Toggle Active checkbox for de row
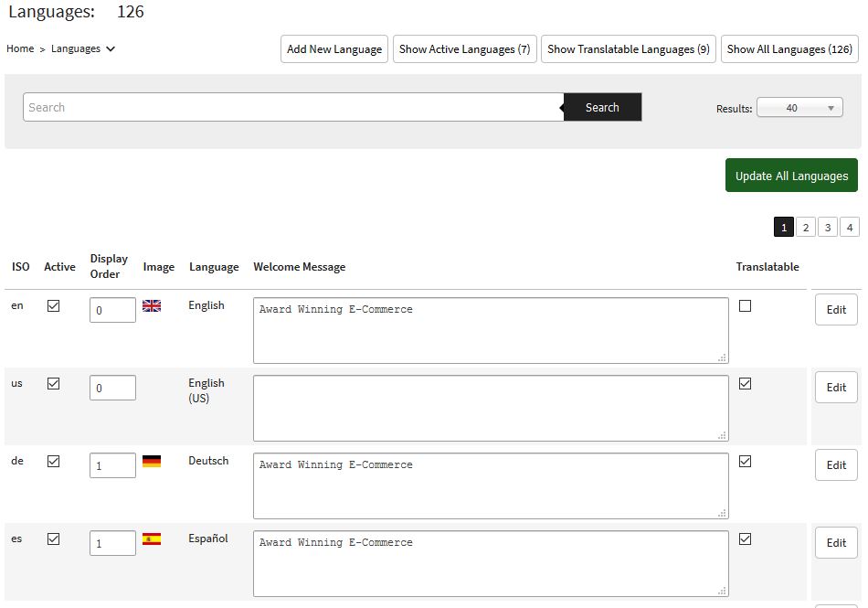The width and height of the screenshot is (868, 608). coord(54,461)
